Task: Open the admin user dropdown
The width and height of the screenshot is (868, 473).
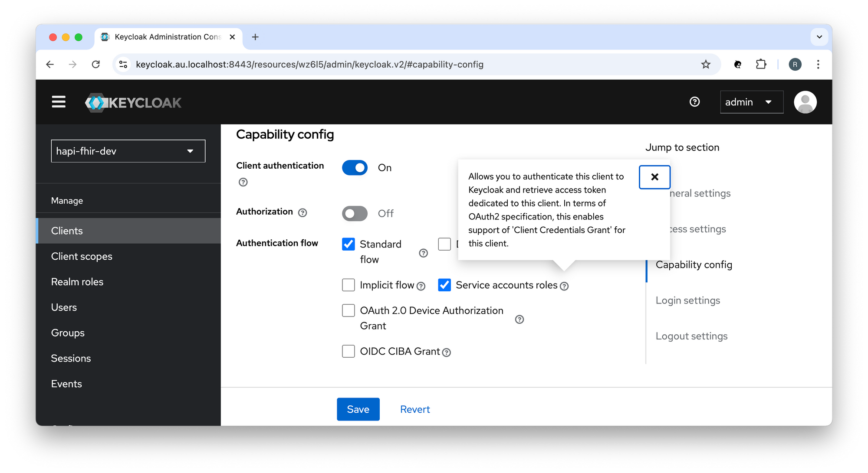Action: click(751, 102)
